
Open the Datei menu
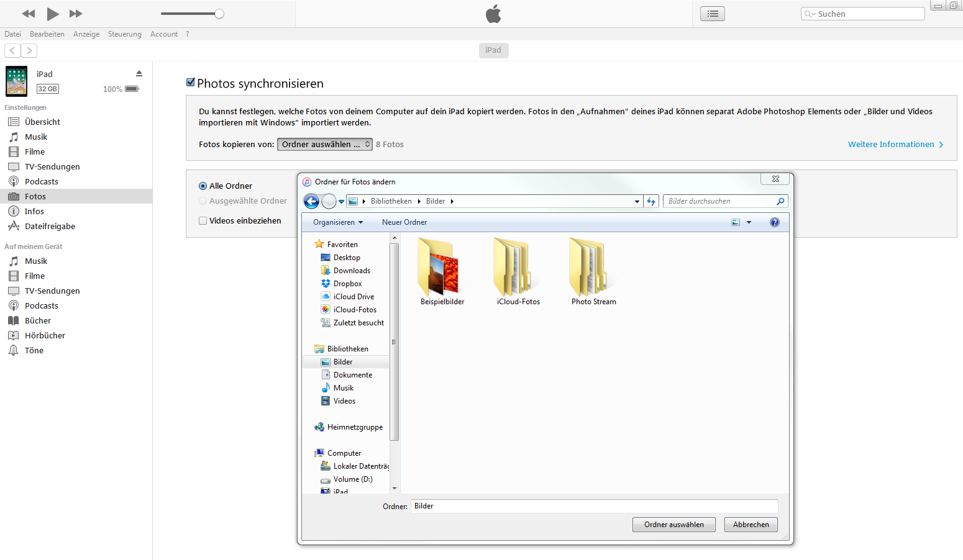12,34
